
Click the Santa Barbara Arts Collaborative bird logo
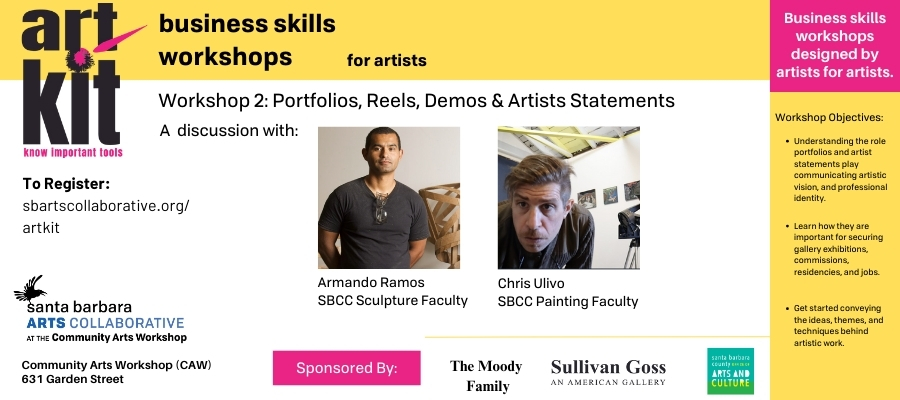pos(31,289)
